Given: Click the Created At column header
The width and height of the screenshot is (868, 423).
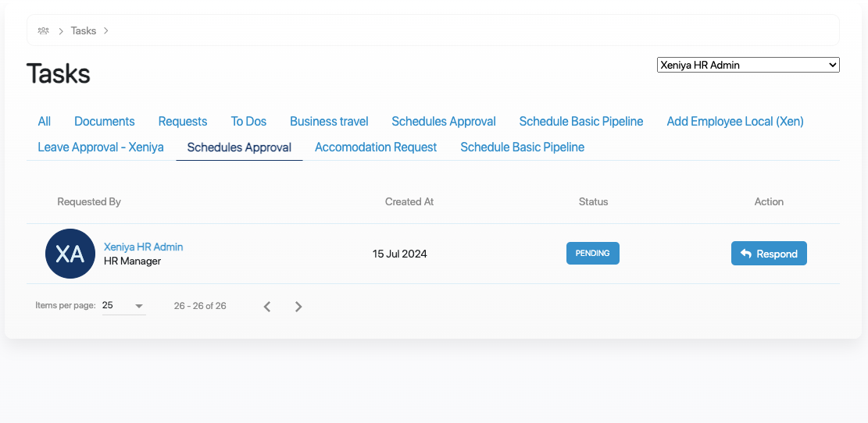Looking at the screenshot, I should 409,202.
